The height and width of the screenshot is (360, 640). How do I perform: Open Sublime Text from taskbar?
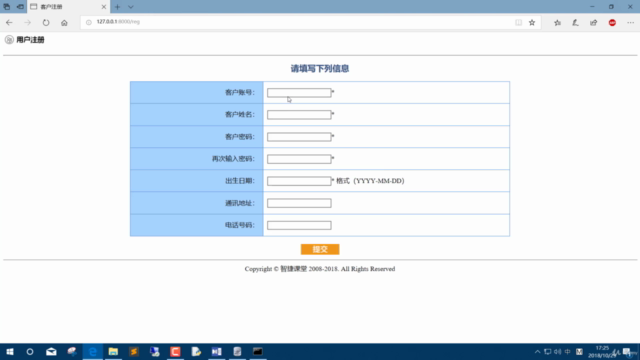click(134, 351)
